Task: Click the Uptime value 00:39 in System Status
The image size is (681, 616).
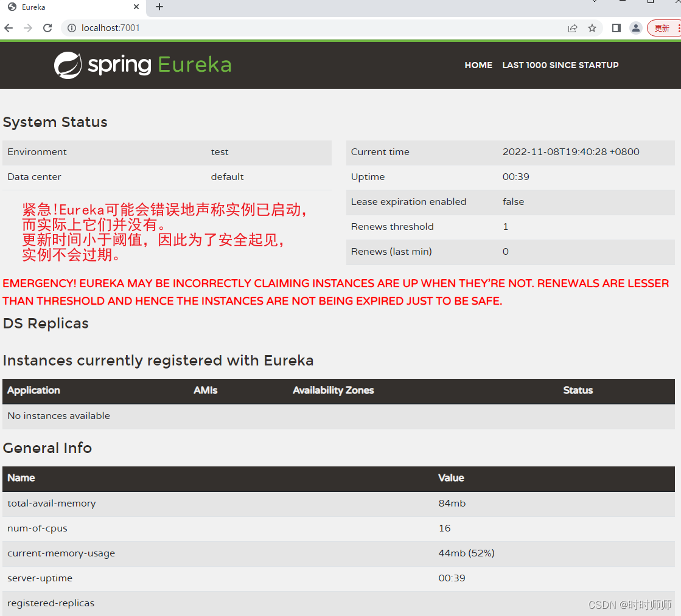Action: point(516,177)
